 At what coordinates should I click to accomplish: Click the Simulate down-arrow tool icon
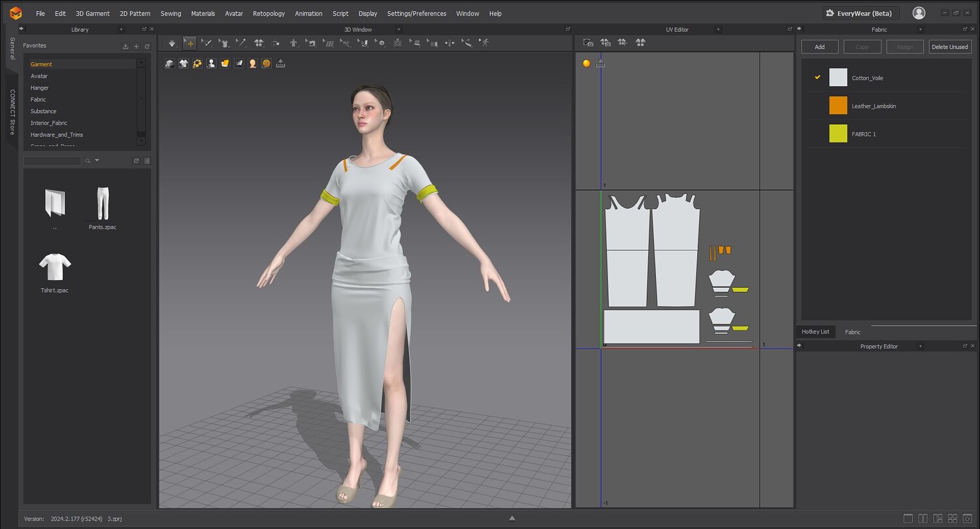pos(172,43)
